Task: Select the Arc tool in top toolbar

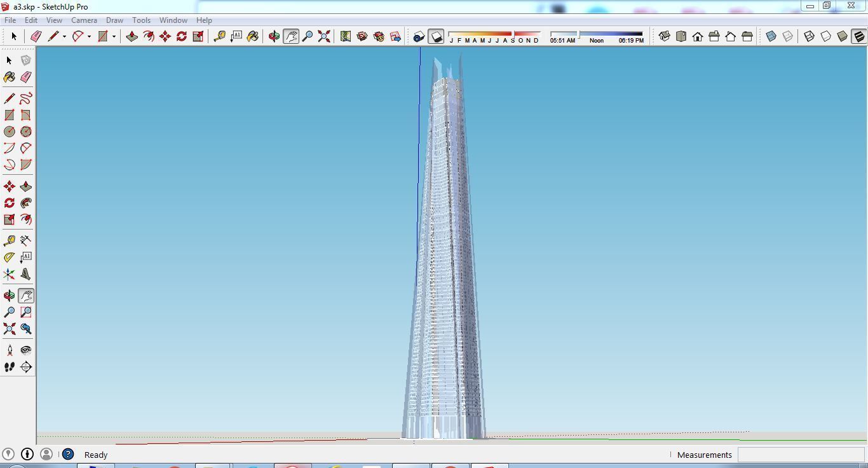Action: pyautogui.click(x=78, y=37)
